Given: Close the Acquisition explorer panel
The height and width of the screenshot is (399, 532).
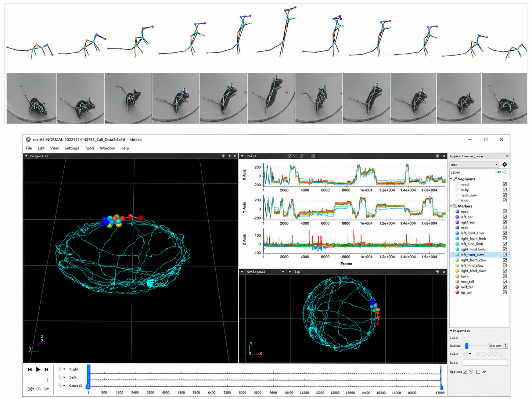Looking at the screenshot, I should pyautogui.click(x=507, y=156).
